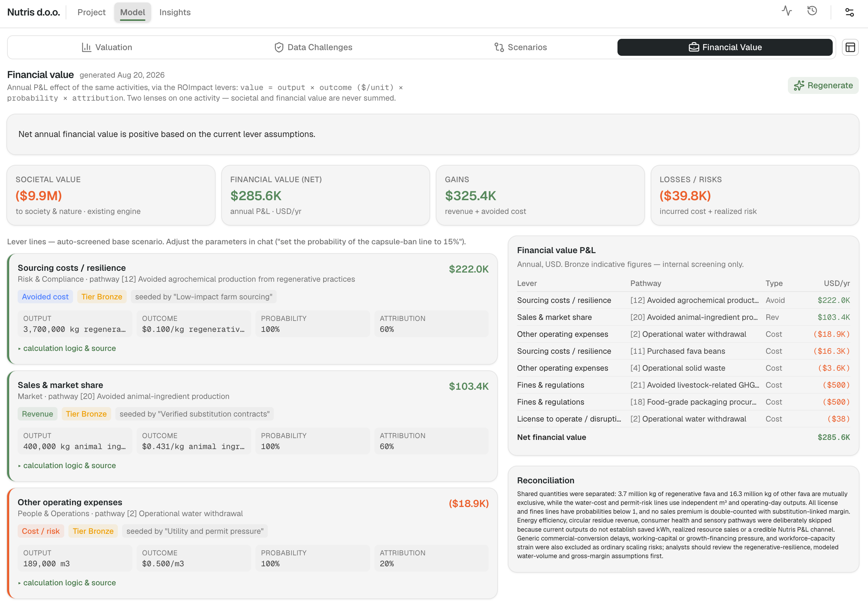
Task: Click the $103.4K card total
Action: tap(469, 386)
